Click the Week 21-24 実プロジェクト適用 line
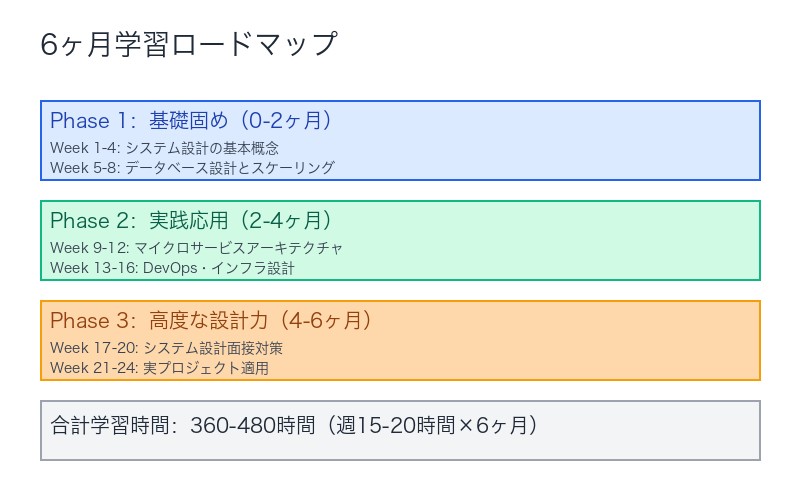800x500 pixels. pos(159,368)
